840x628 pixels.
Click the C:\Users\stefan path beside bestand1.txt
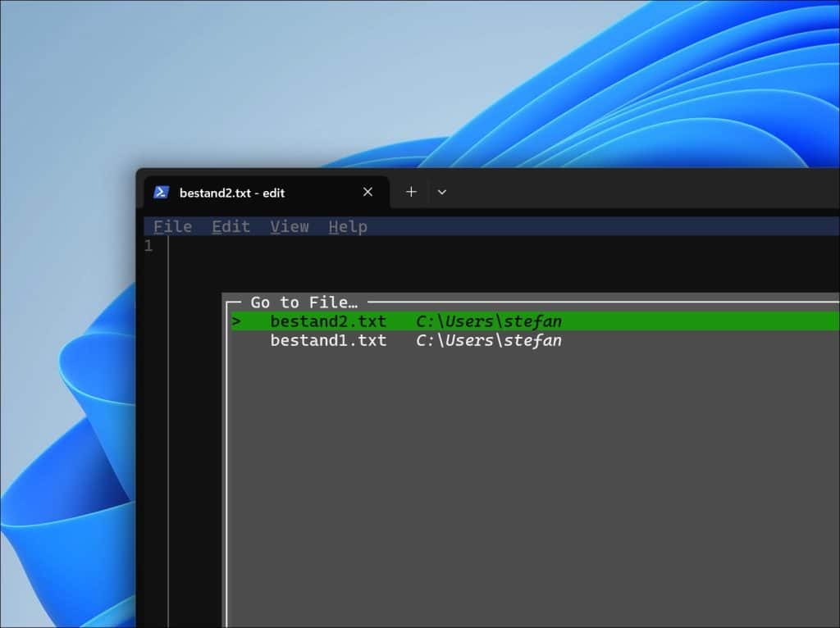click(x=489, y=340)
